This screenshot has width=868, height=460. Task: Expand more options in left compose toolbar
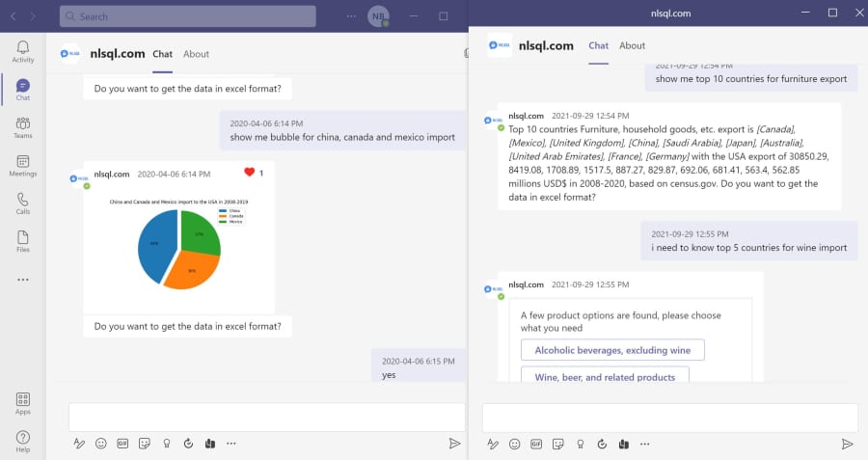pyautogui.click(x=231, y=444)
